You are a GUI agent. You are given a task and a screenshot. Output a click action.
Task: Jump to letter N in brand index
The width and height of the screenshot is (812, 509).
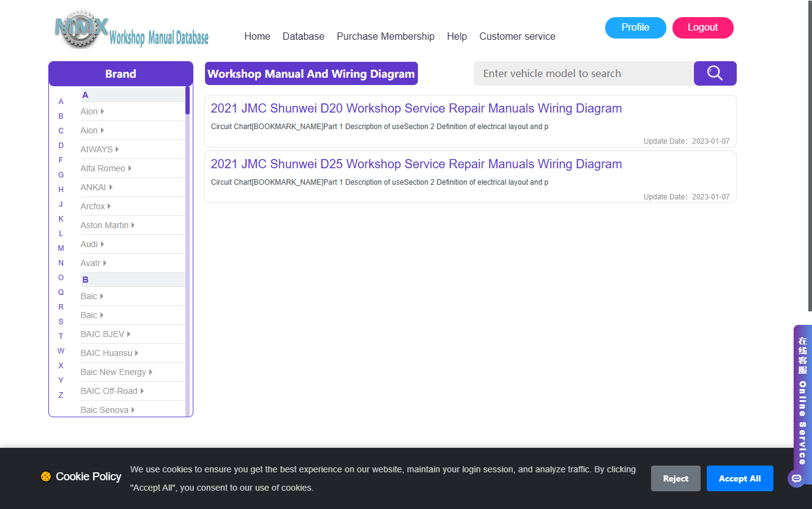click(61, 263)
